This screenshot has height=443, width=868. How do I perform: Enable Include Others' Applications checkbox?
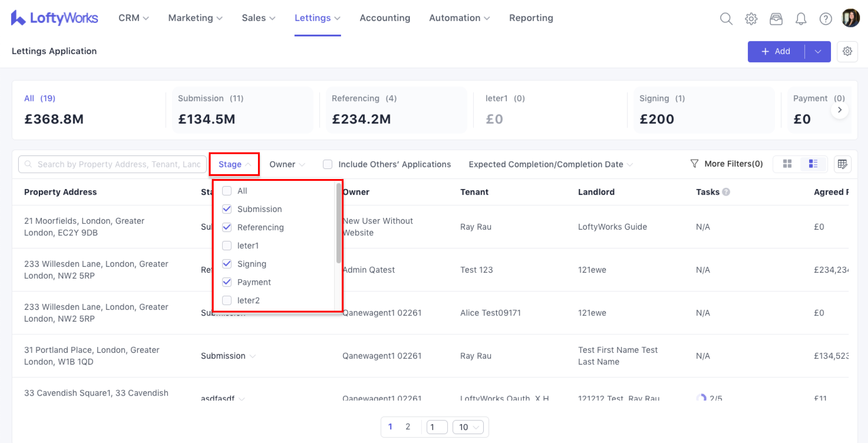click(x=327, y=164)
